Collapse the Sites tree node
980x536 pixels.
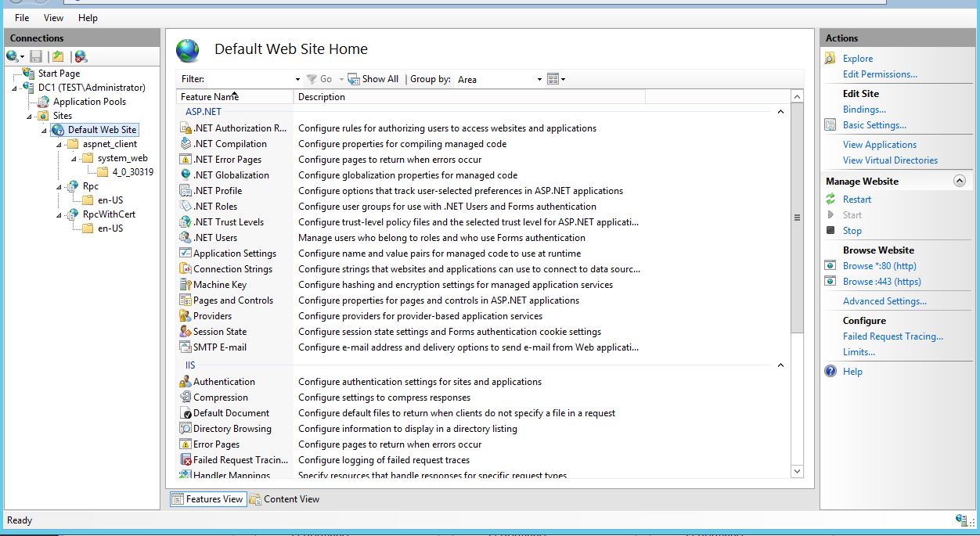click(31, 117)
